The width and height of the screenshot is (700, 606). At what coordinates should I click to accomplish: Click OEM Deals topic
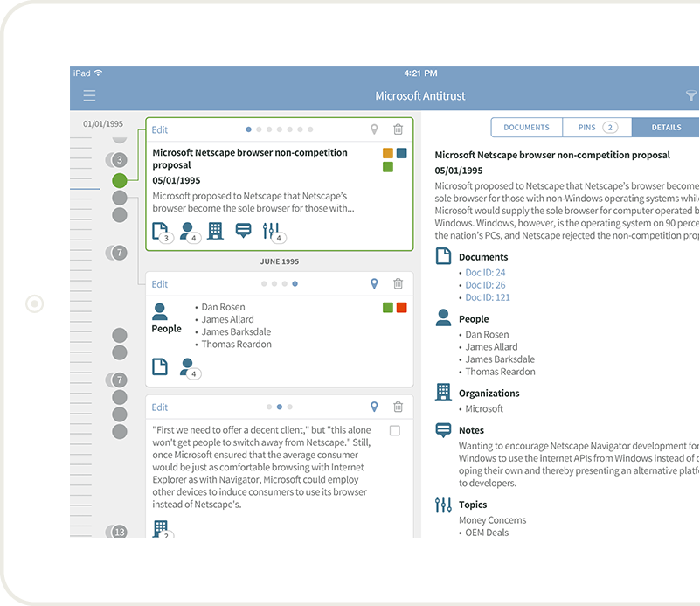(487, 533)
